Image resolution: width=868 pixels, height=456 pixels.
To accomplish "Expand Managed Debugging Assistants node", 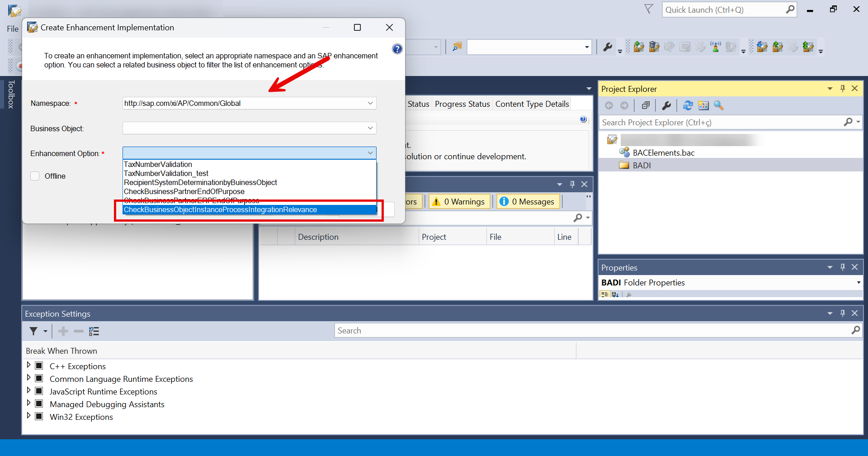I will pyautogui.click(x=28, y=403).
